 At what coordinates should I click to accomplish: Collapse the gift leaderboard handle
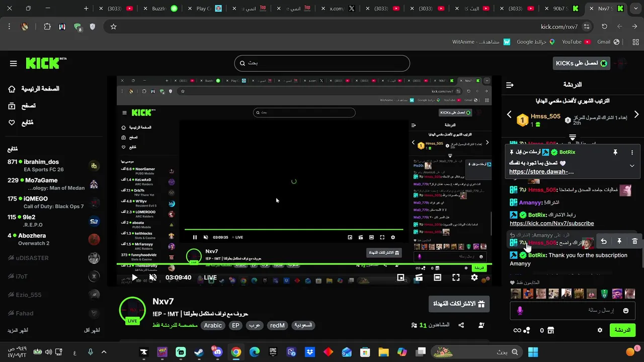pyautogui.click(x=573, y=137)
